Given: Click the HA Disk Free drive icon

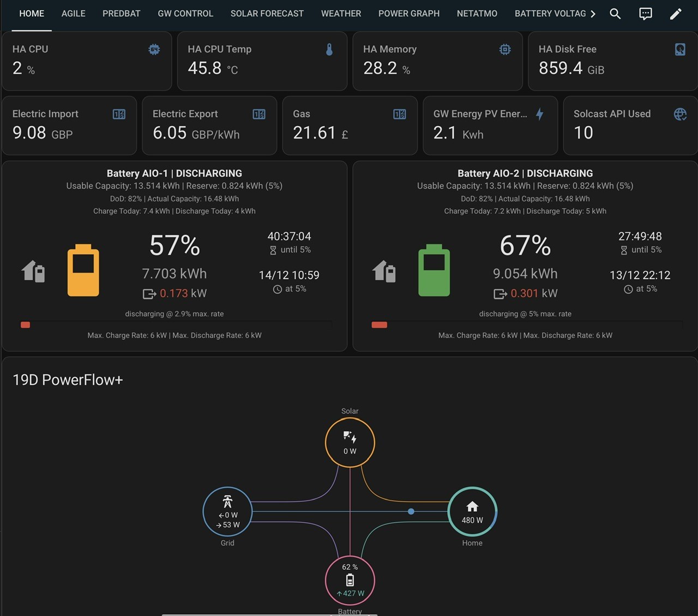Looking at the screenshot, I should coord(680,50).
